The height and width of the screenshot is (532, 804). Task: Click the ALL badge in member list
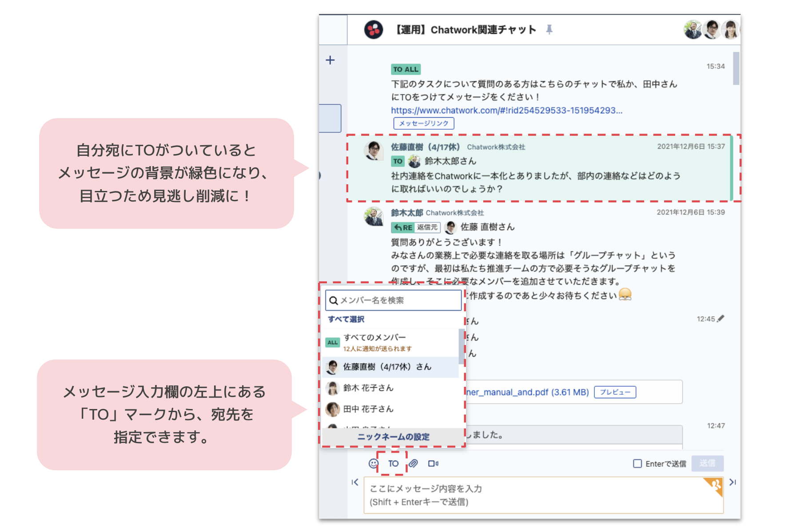click(x=332, y=342)
